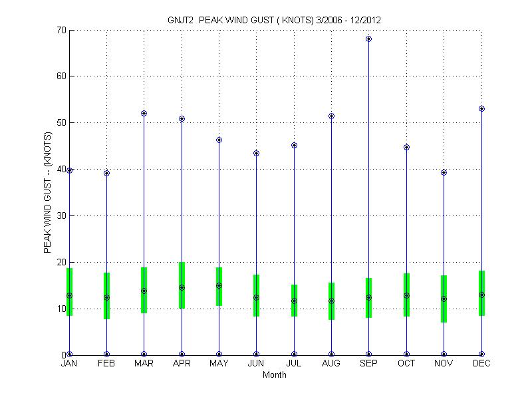This screenshot has height=399, width=532.
Task: Click the JUL month label
Action: [294, 363]
